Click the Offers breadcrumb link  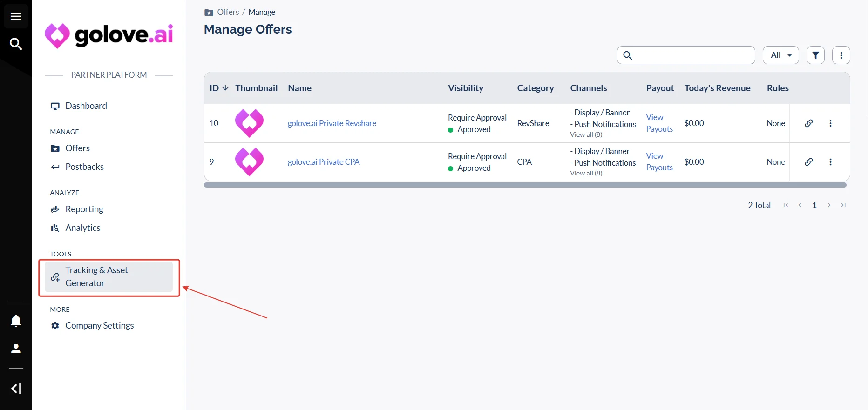click(x=228, y=12)
